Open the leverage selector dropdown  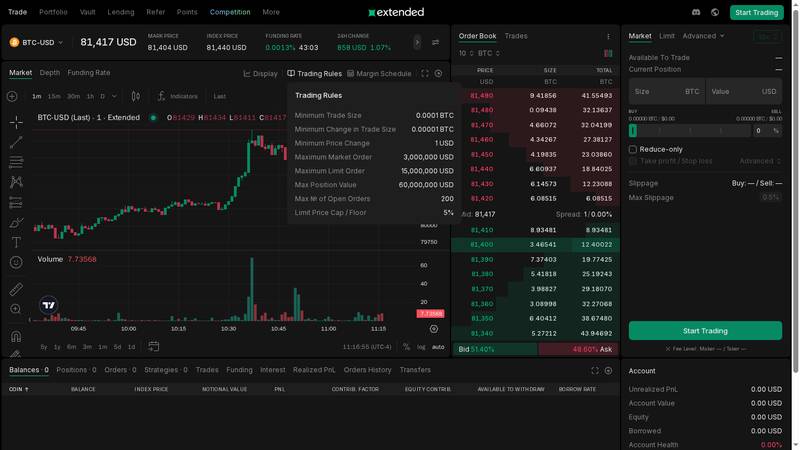pos(767,37)
